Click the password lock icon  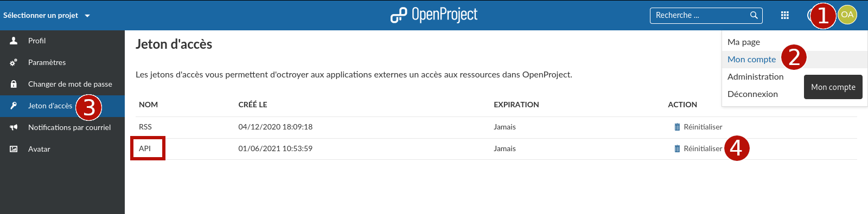[14, 84]
